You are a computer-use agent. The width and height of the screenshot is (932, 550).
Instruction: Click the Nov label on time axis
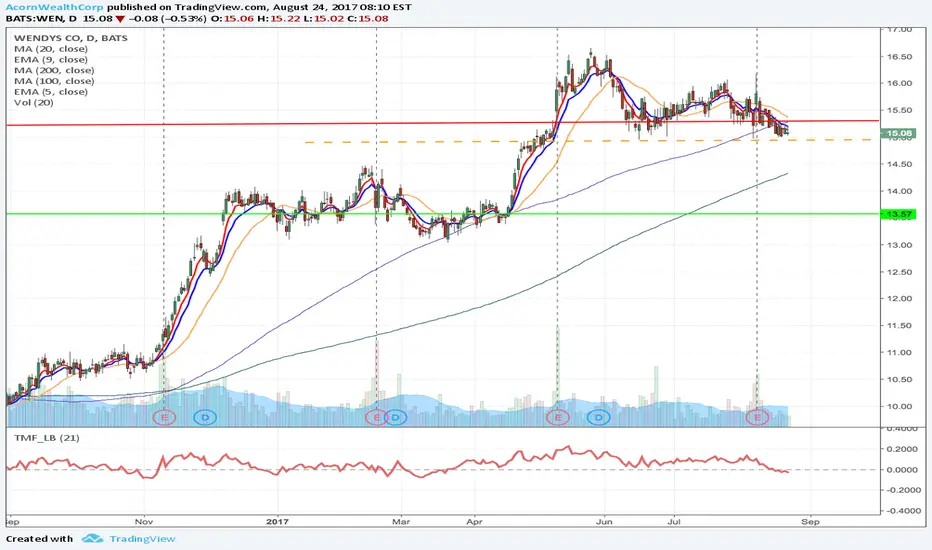click(x=144, y=521)
